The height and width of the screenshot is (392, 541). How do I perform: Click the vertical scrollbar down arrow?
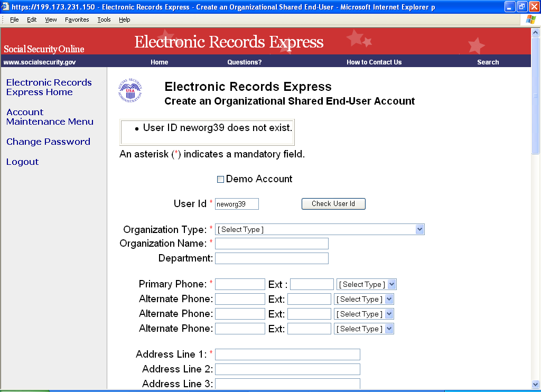(x=536, y=384)
